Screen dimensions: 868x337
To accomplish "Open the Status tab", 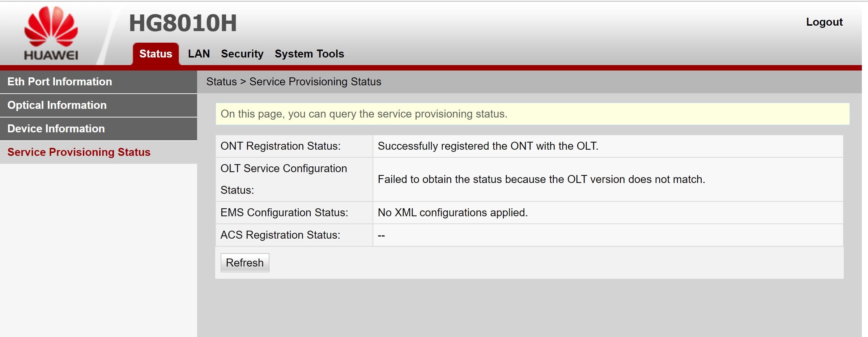I will 156,54.
